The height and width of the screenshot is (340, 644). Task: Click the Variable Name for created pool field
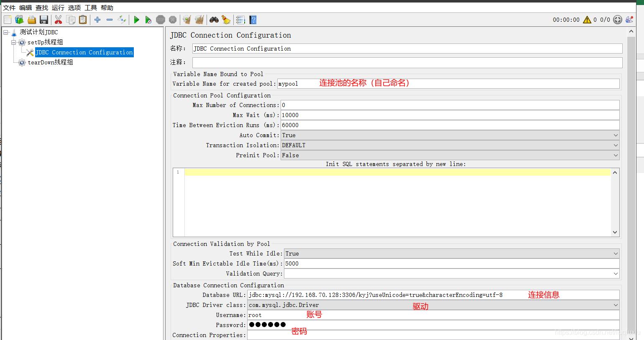448,84
